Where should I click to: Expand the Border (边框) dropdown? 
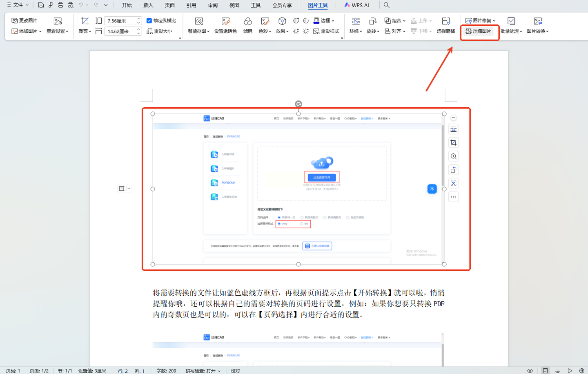[x=333, y=21]
